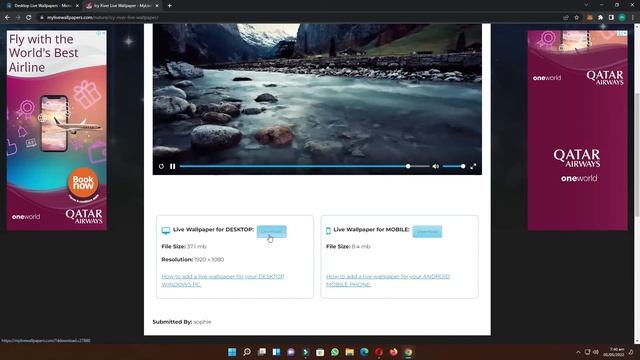
Task: Open the orange extension icon in toolbar
Action: tap(590, 18)
